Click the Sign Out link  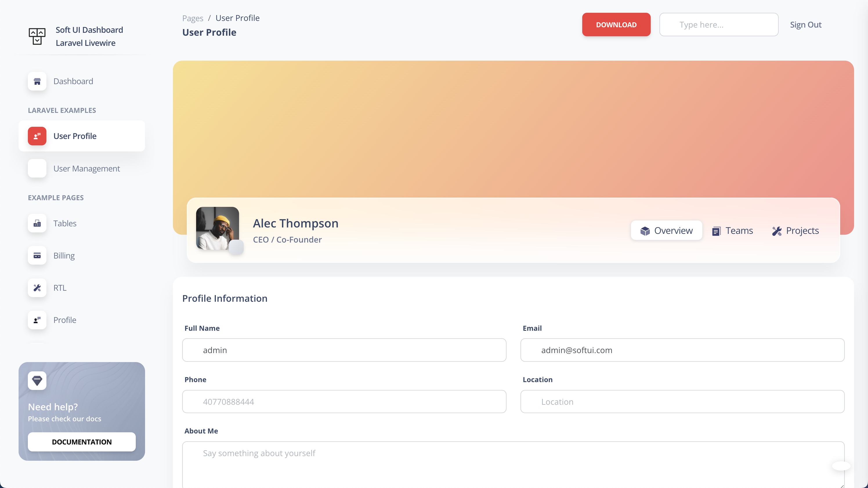click(x=805, y=25)
